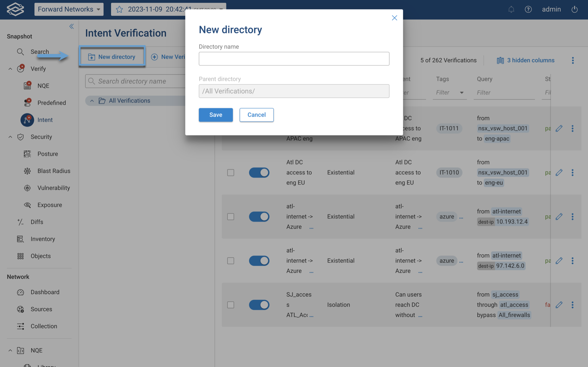Viewport: 588px width, 367px height.
Task: Open the Blast Radius tool
Action: (x=27, y=171)
